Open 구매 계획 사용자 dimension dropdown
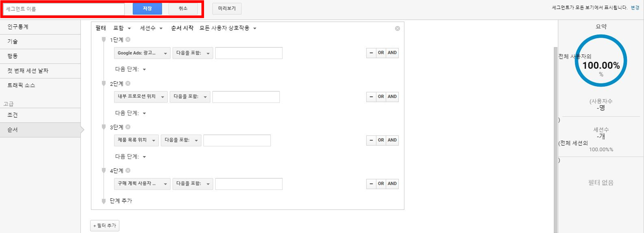 [142, 184]
